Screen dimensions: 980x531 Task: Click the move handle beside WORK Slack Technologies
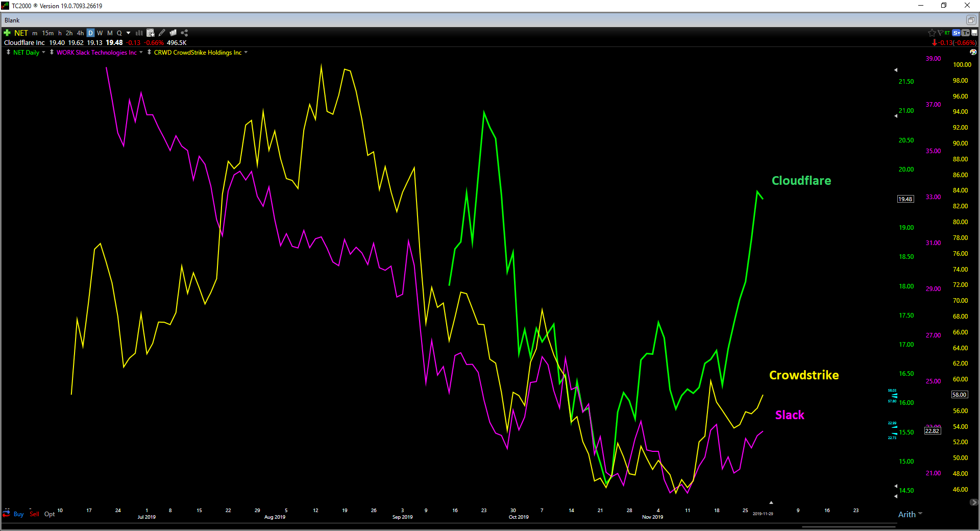(x=52, y=52)
